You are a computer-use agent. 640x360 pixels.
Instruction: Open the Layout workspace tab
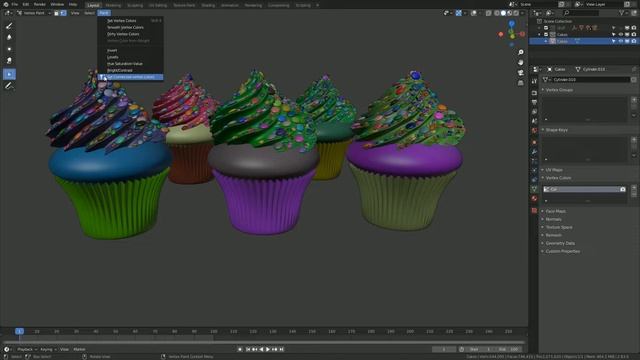93,5
